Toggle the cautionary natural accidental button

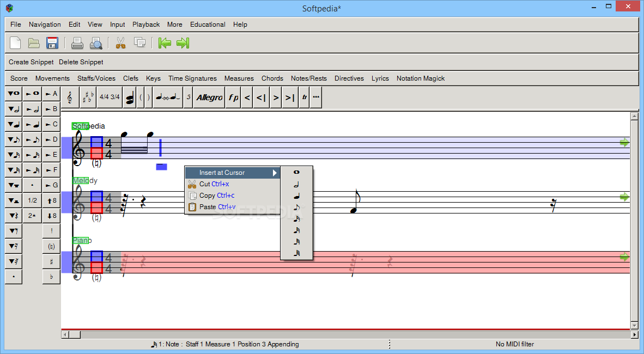51,246
